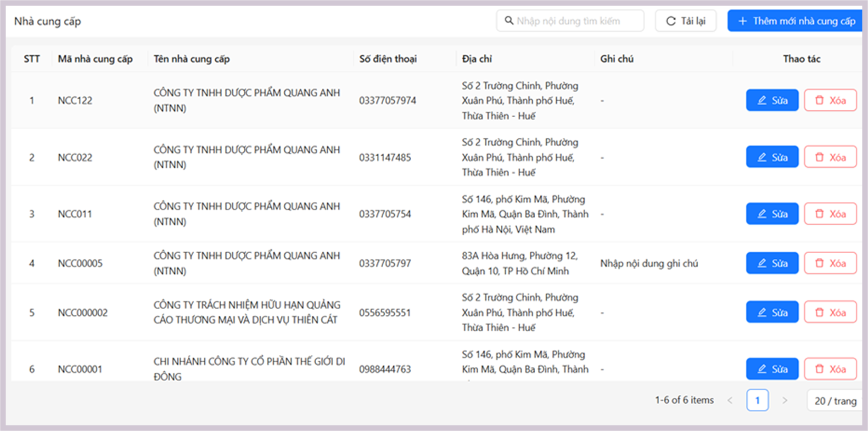Click supplier name THIÊN CÁT company
The width and height of the screenshot is (868, 431).
(247, 312)
